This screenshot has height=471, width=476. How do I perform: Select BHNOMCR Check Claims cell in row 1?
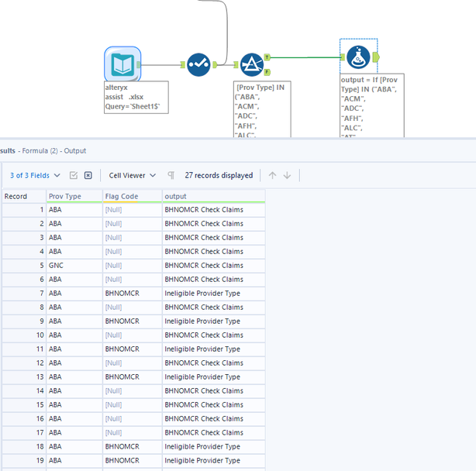point(214,210)
